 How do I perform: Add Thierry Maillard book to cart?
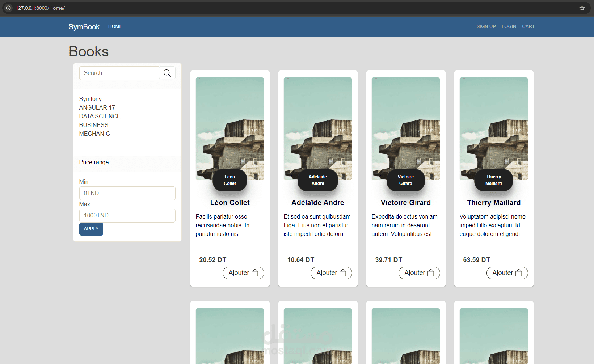pyautogui.click(x=507, y=273)
